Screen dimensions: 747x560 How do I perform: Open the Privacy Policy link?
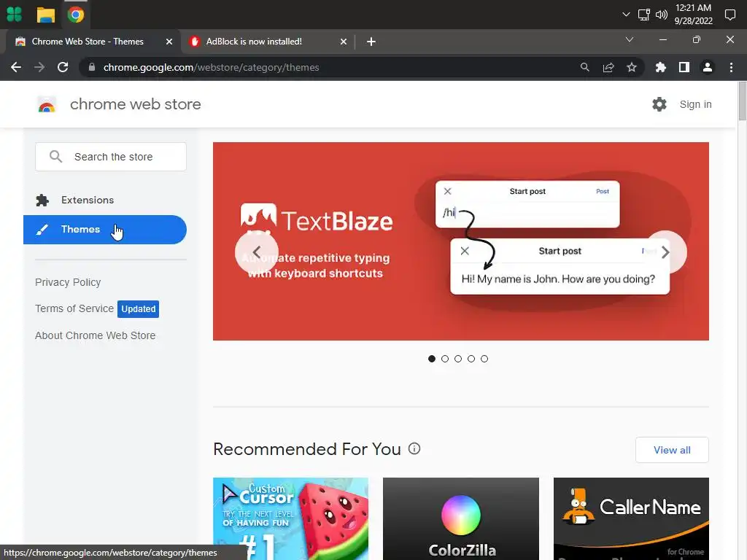(x=68, y=282)
